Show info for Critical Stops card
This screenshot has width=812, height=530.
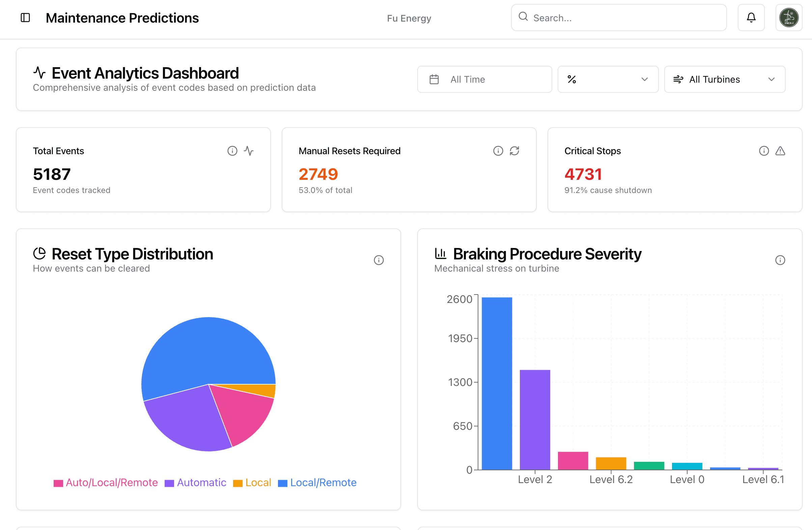click(764, 151)
